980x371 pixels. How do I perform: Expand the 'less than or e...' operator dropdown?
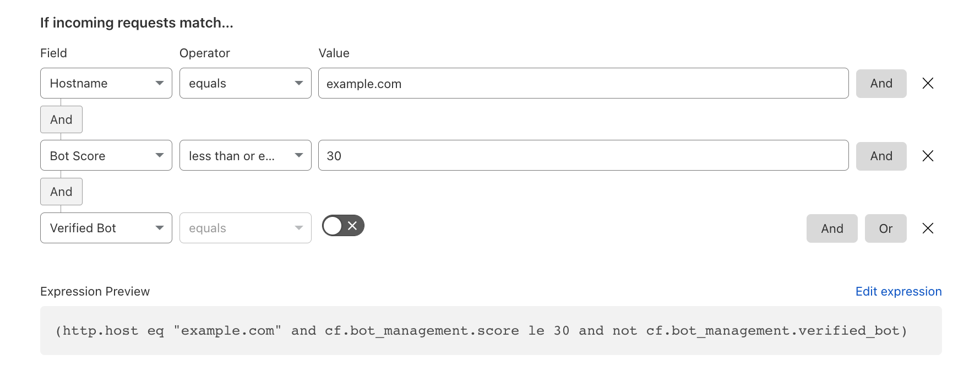coord(246,156)
